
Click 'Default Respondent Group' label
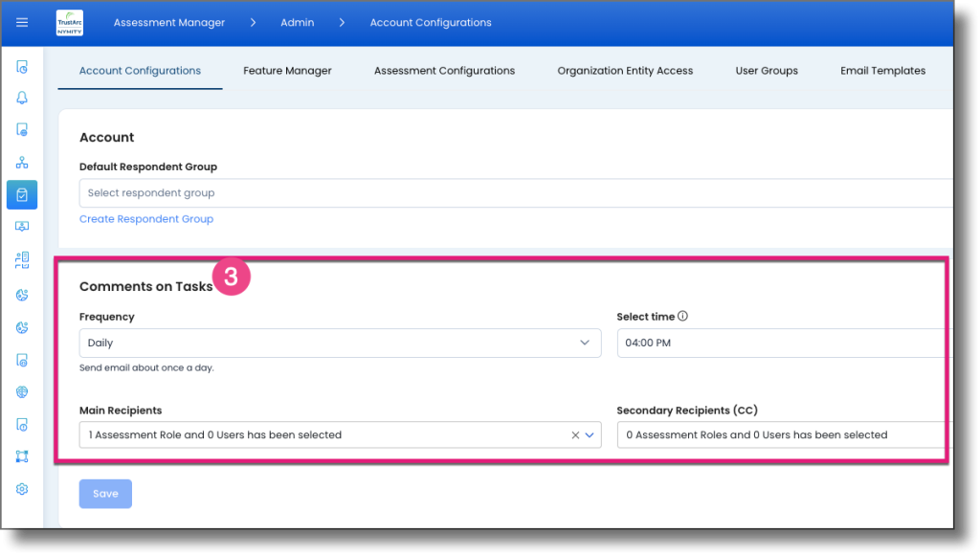pos(148,166)
